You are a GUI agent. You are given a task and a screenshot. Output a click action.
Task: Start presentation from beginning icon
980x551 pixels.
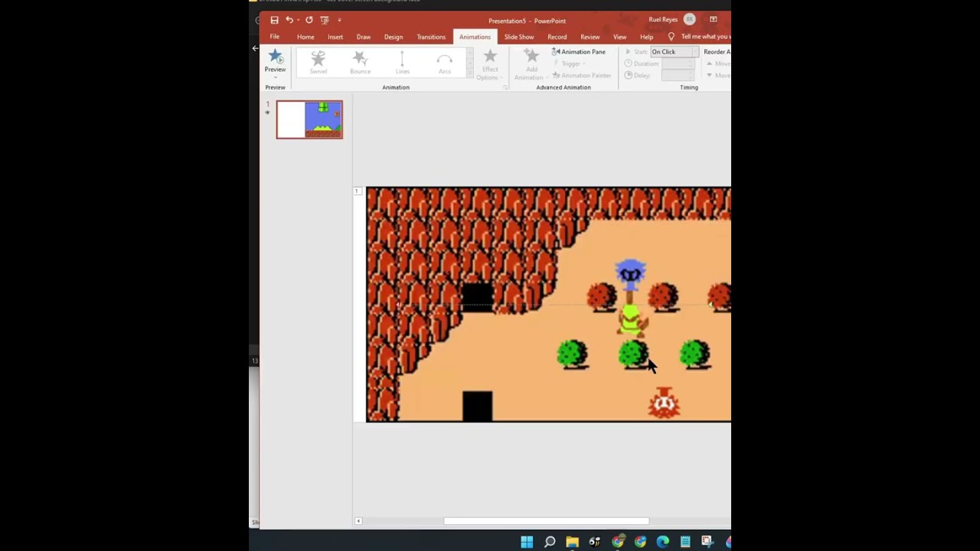[x=325, y=20]
